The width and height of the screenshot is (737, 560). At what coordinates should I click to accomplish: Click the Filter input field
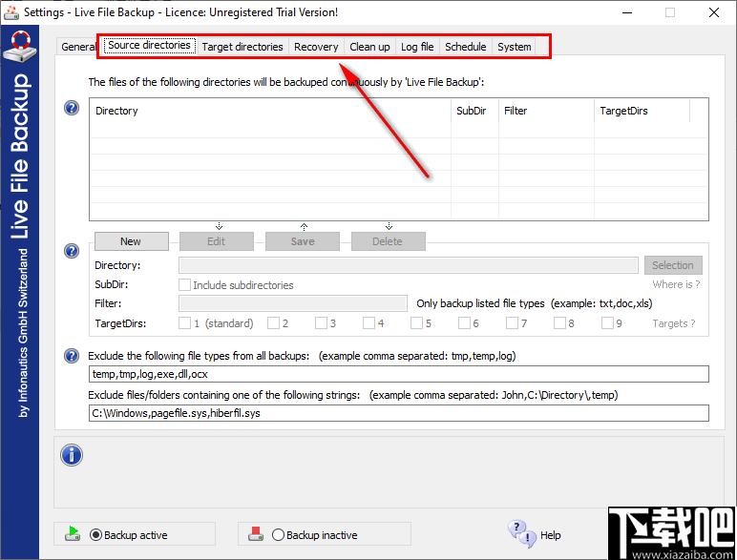tap(293, 303)
